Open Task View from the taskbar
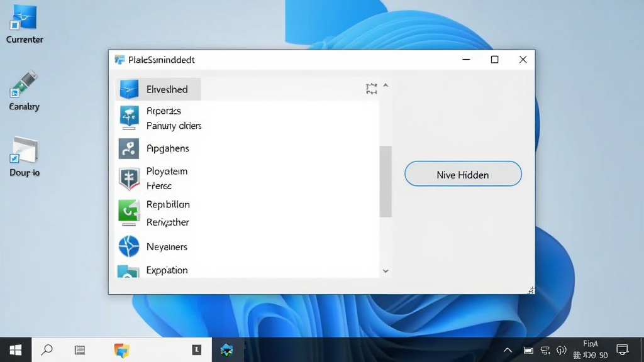The image size is (644, 362). click(x=80, y=350)
